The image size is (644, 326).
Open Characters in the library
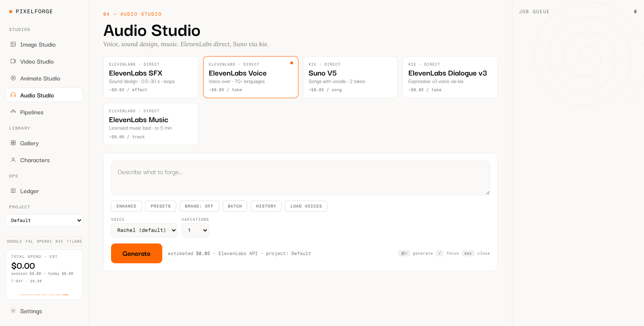pyautogui.click(x=44, y=160)
